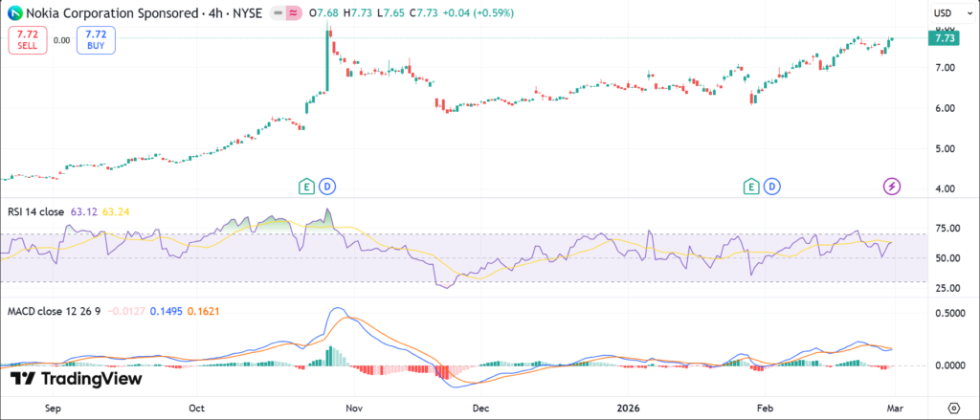This screenshot has width=980, height=420.
Task: Click the Oct label on time axis
Action: [197, 409]
